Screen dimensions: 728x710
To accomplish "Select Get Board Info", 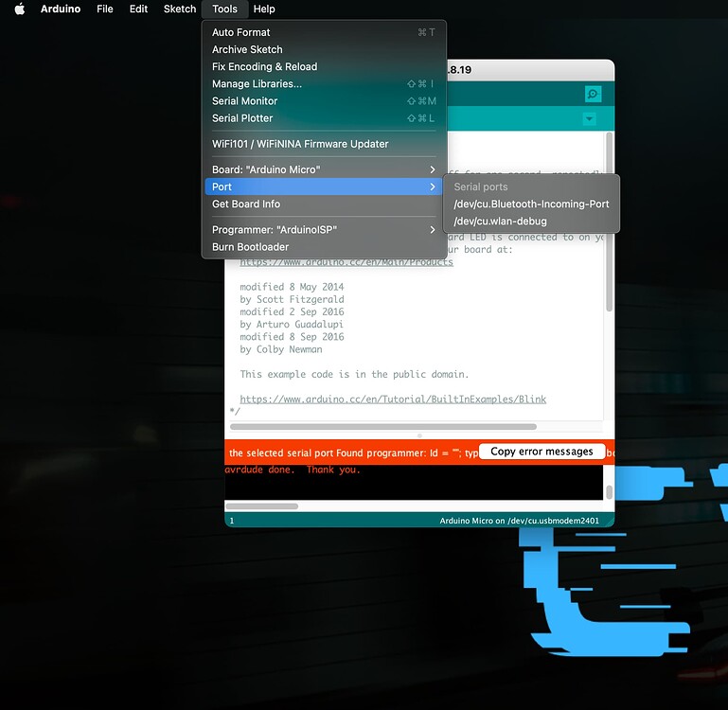I will tap(324, 204).
